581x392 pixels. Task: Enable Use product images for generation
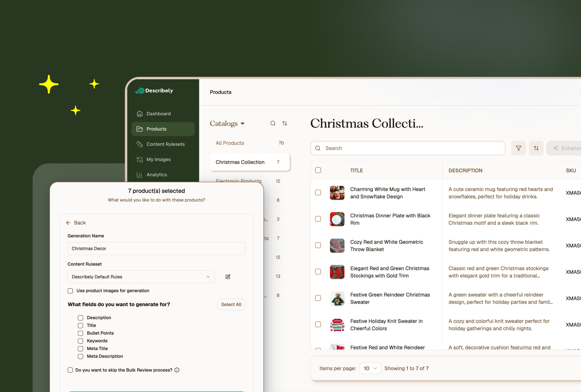[x=70, y=291]
